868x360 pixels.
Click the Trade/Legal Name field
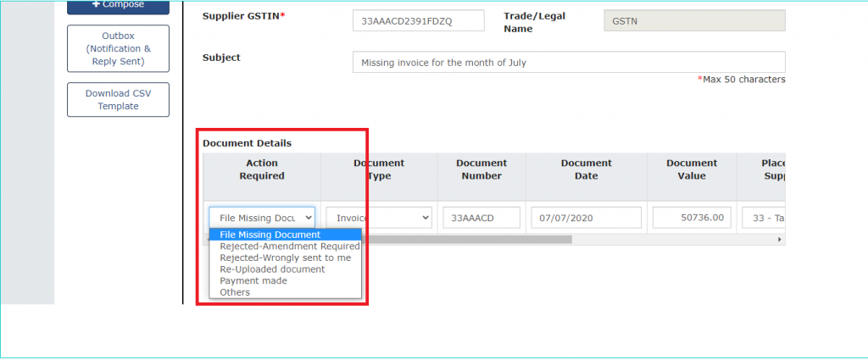[x=694, y=20]
